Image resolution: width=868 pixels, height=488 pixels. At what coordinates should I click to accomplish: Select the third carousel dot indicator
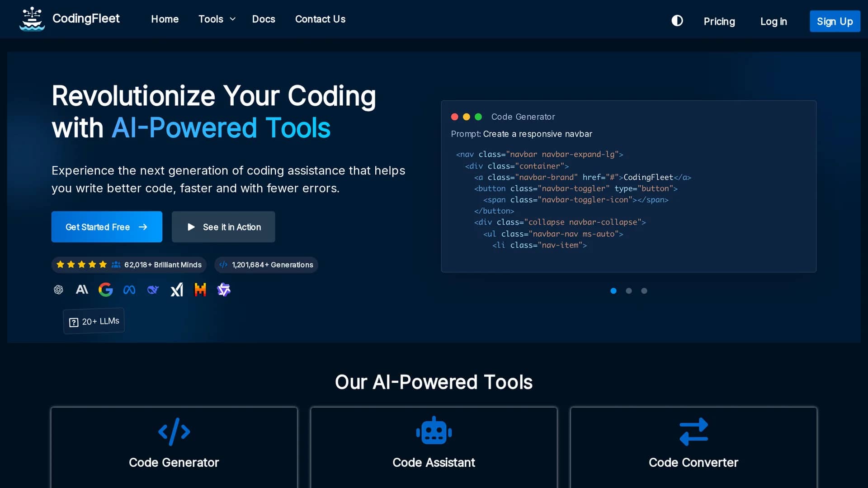644,291
